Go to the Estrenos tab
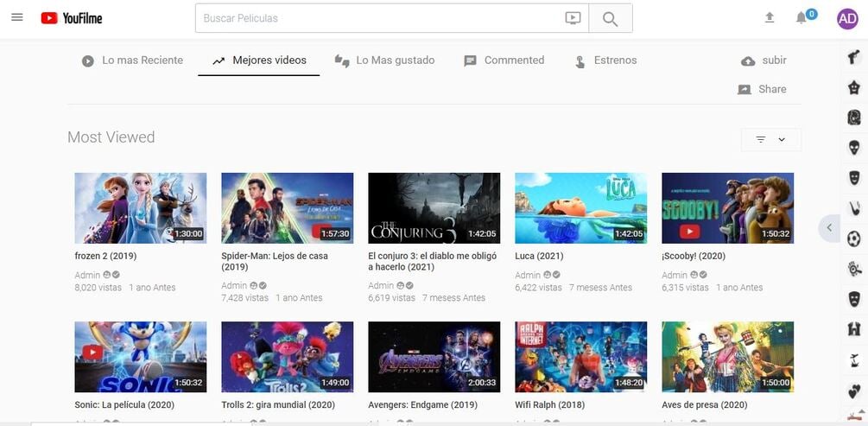The width and height of the screenshot is (868, 426). click(605, 60)
